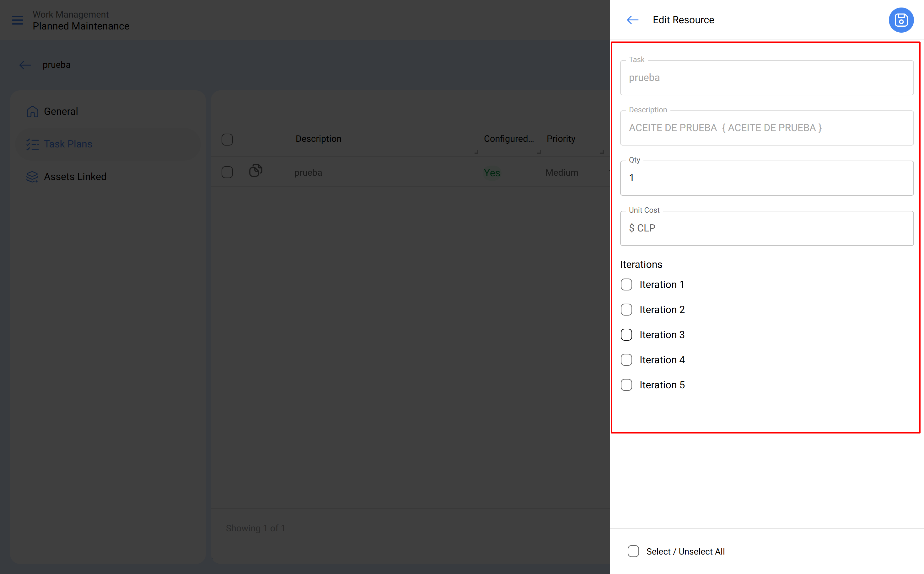Enable the Iteration 1 checkbox
Viewport: 924px width, 574px height.
pos(626,284)
